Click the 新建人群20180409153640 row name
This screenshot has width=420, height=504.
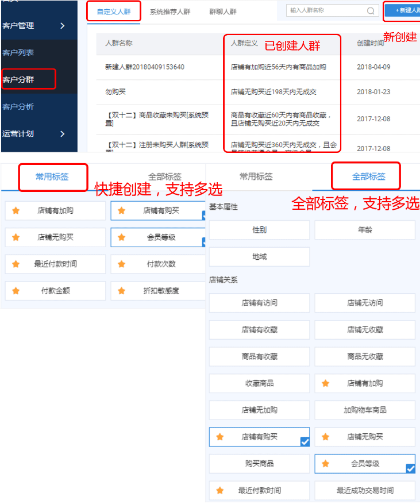coord(145,67)
